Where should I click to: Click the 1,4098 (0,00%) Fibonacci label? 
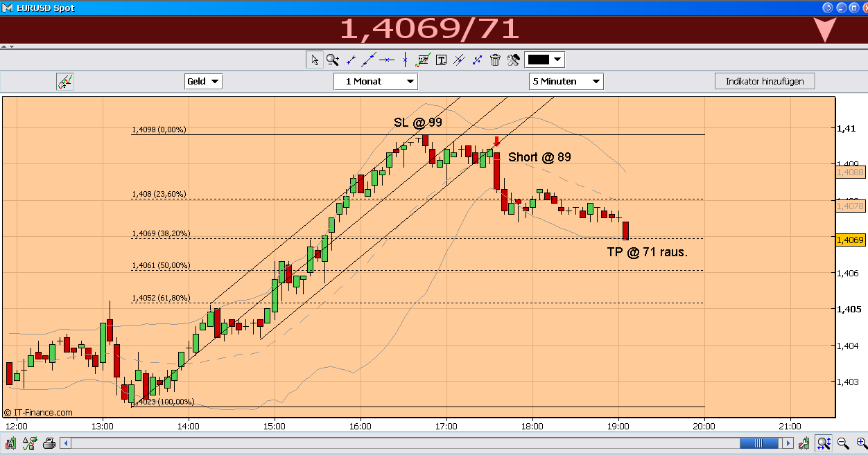[159, 130]
